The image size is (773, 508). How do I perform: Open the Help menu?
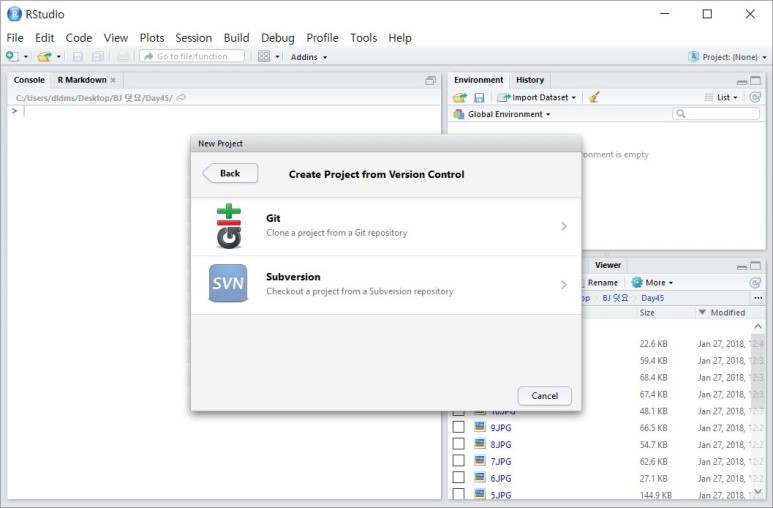pyautogui.click(x=400, y=38)
